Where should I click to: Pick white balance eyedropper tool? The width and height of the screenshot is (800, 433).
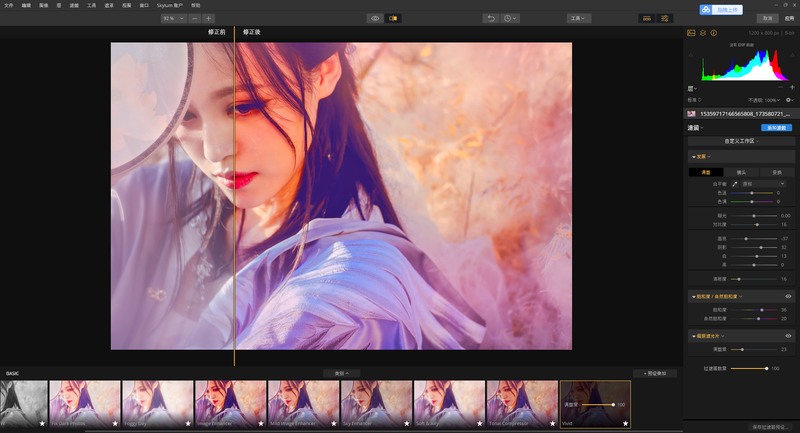pyautogui.click(x=735, y=184)
